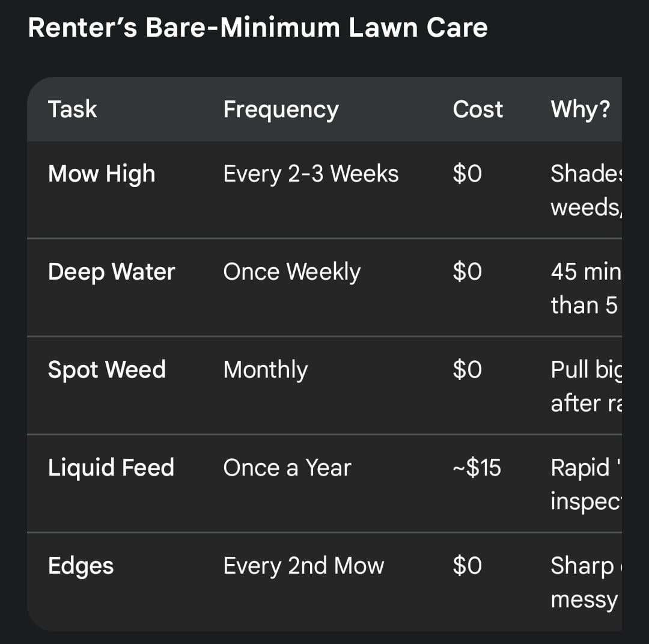
Task: Select the "Mow High" task cell
Action: click(x=102, y=174)
